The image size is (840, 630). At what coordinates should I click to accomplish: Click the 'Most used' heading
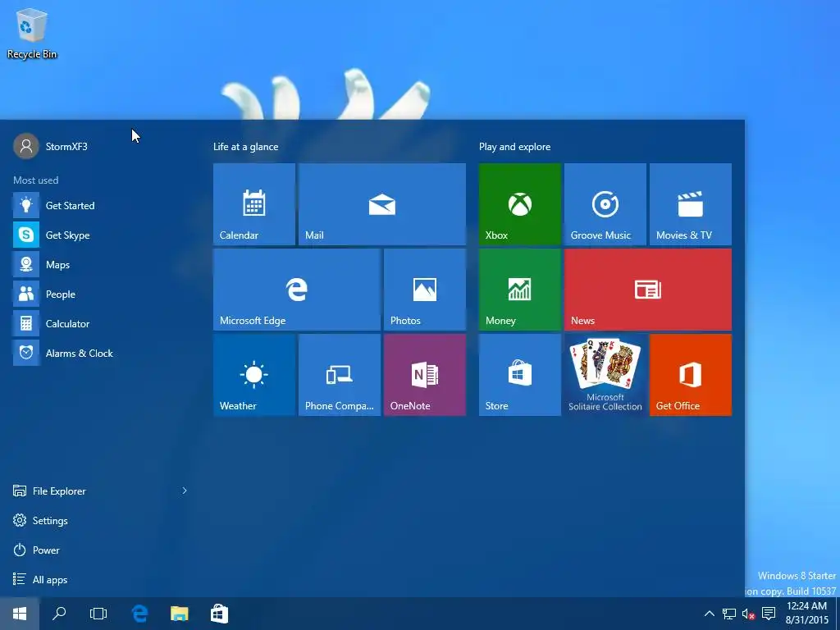click(36, 180)
